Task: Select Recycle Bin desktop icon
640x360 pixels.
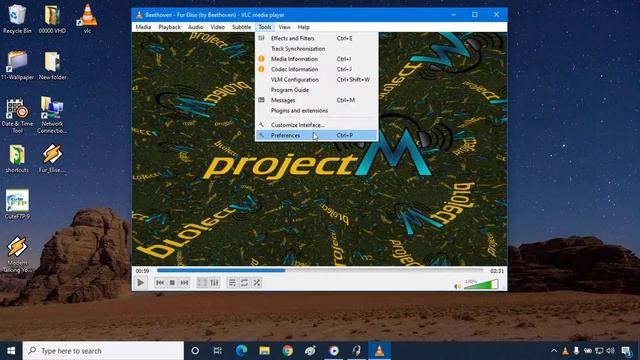Action: coord(17,18)
